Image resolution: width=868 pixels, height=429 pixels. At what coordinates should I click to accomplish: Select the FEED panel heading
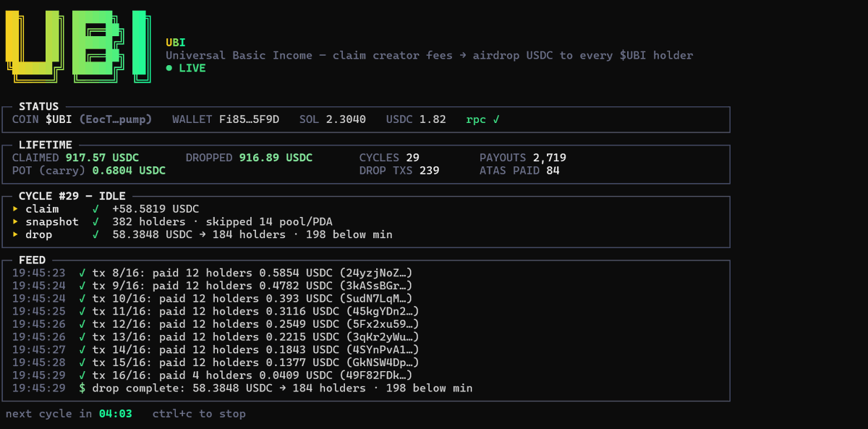click(33, 260)
